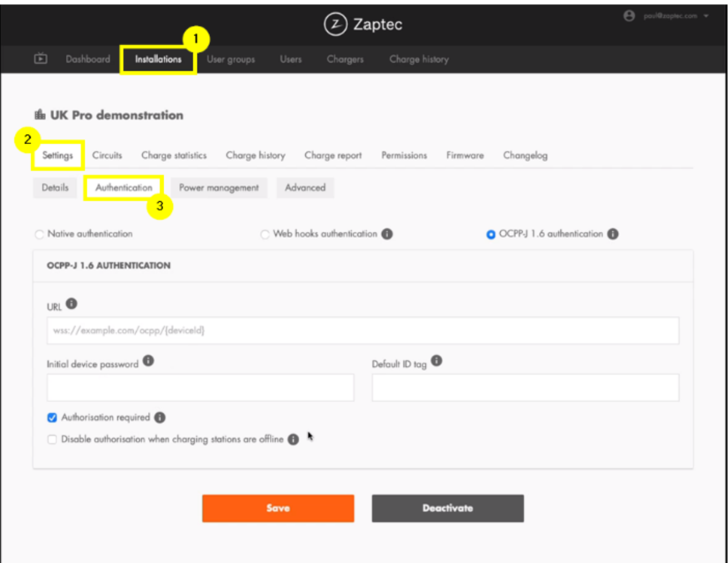728x563 pixels.
Task: Show info for OCPP-J 1.6 authentication option
Action: tap(612, 234)
